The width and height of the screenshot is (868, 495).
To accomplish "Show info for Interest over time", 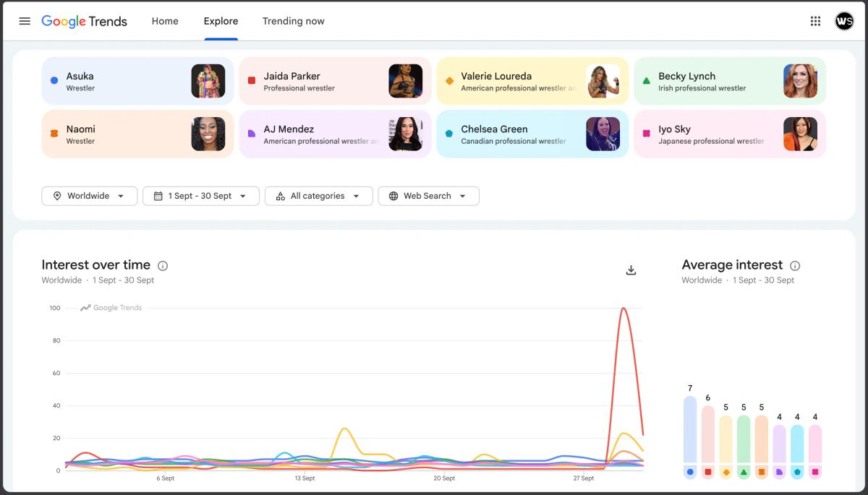I will [163, 265].
